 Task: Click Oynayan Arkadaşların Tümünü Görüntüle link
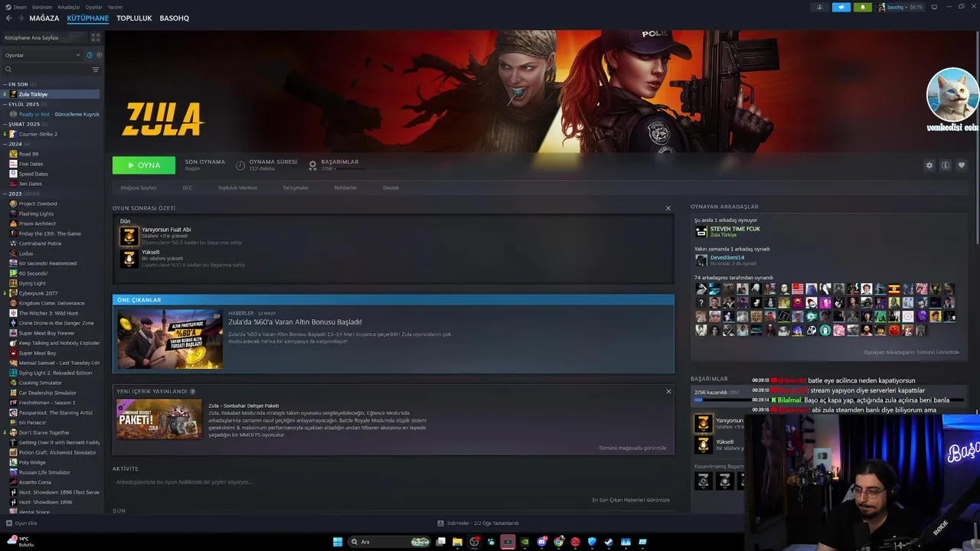coord(911,352)
